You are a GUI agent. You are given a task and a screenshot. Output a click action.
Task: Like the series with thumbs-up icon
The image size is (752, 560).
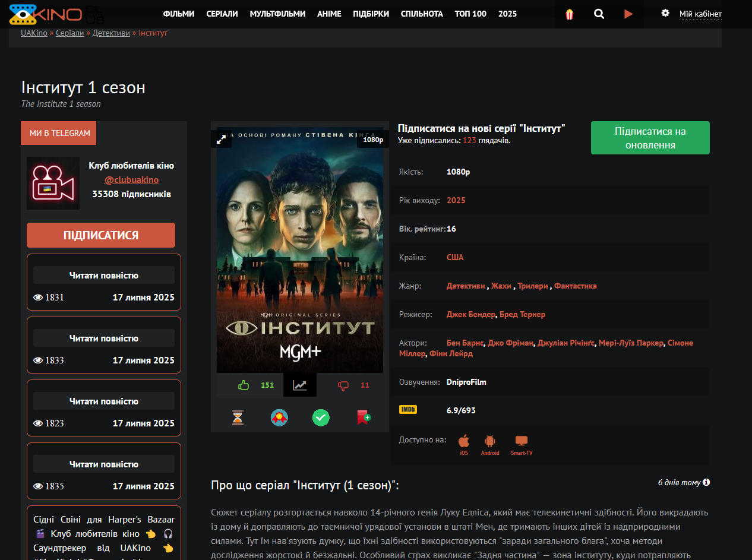[x=244, y=385]
